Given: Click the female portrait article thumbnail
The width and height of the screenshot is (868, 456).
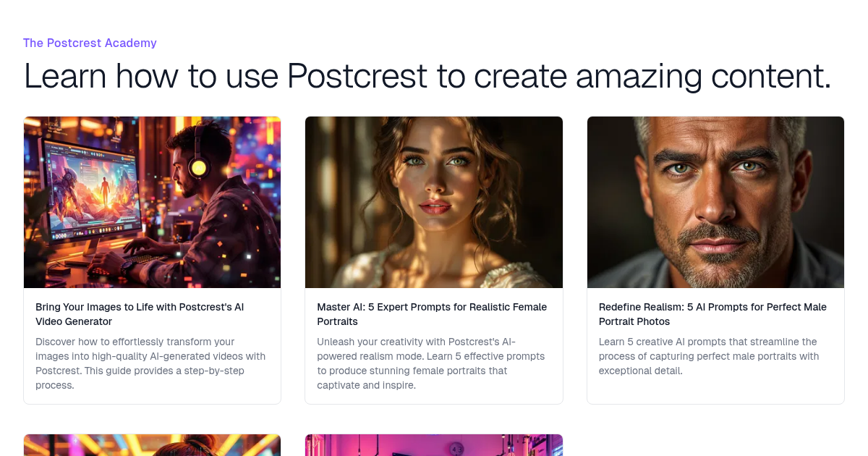Looking at the screenshot, I should click(434, 202).
